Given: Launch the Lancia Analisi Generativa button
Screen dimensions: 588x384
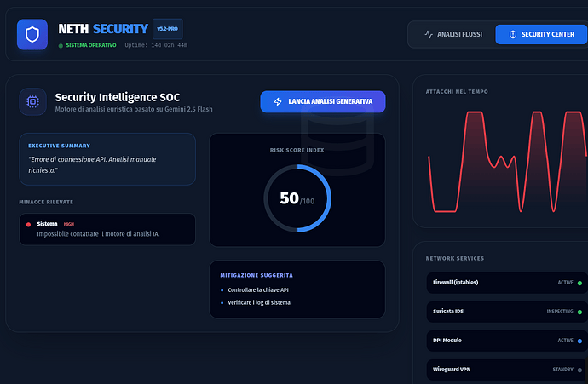Looking at the screenshot, I should (x=322, y=102).
